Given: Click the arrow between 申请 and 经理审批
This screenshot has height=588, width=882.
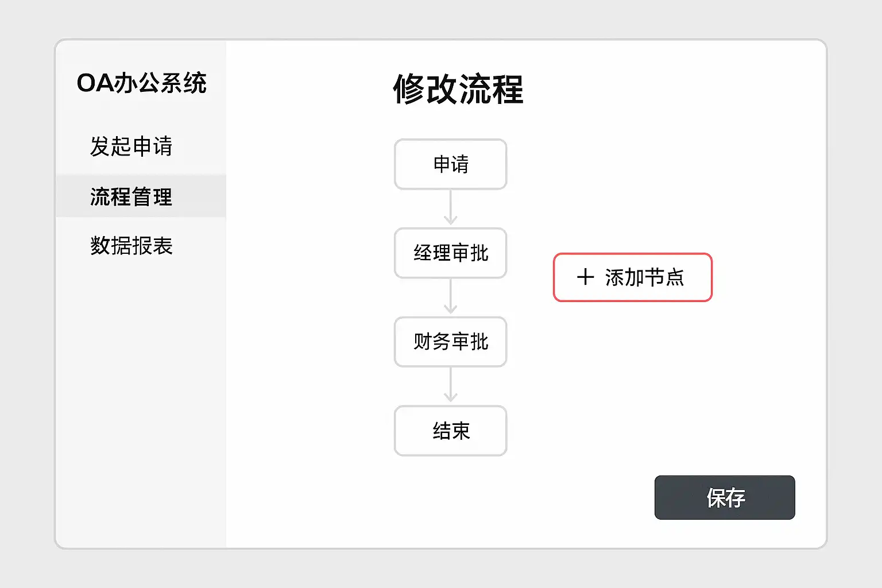Looking at the screenshot, I should click(x=451, y=208).
